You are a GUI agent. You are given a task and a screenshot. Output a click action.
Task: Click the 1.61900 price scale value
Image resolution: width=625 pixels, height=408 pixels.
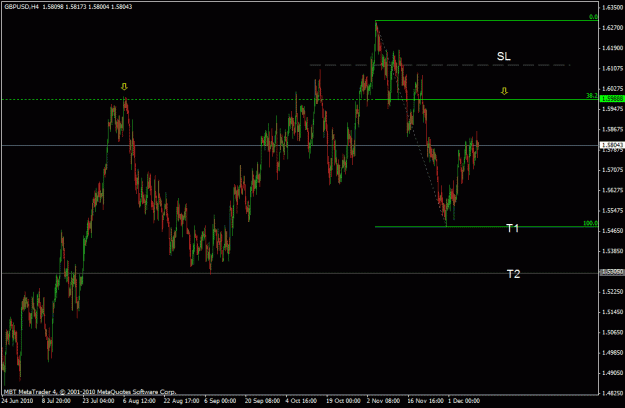612,48
